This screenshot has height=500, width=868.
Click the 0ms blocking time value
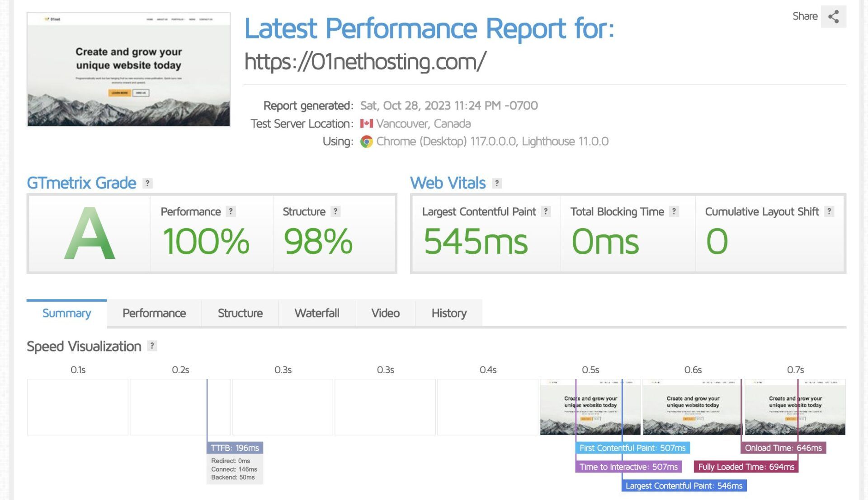[x=605, y=241]
